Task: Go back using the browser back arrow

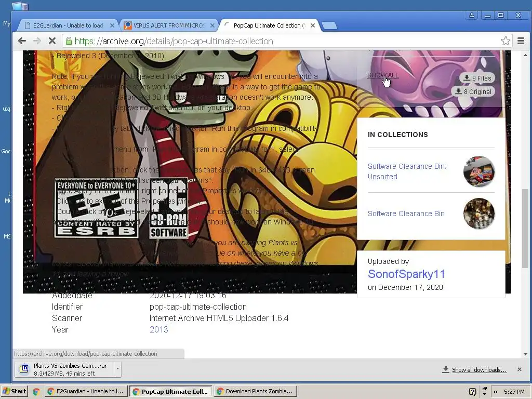Action: coord(22,41)
